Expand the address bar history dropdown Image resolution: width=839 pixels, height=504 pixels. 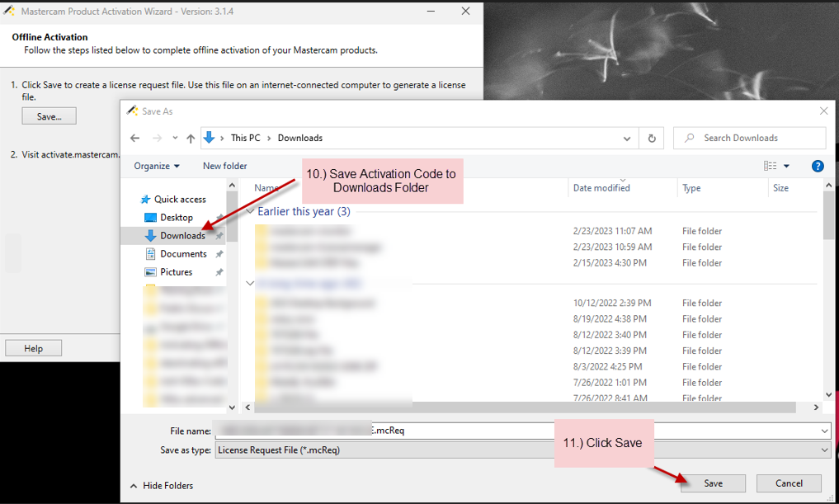tap(627, 139)
